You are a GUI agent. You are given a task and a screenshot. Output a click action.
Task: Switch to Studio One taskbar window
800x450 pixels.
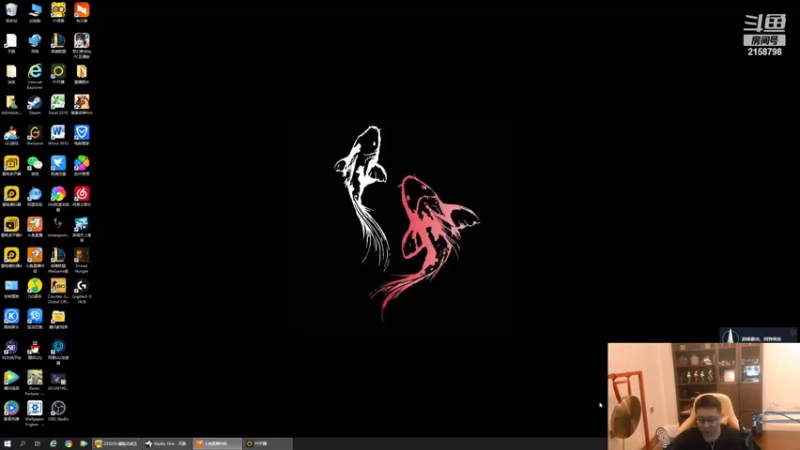point(167,444)
